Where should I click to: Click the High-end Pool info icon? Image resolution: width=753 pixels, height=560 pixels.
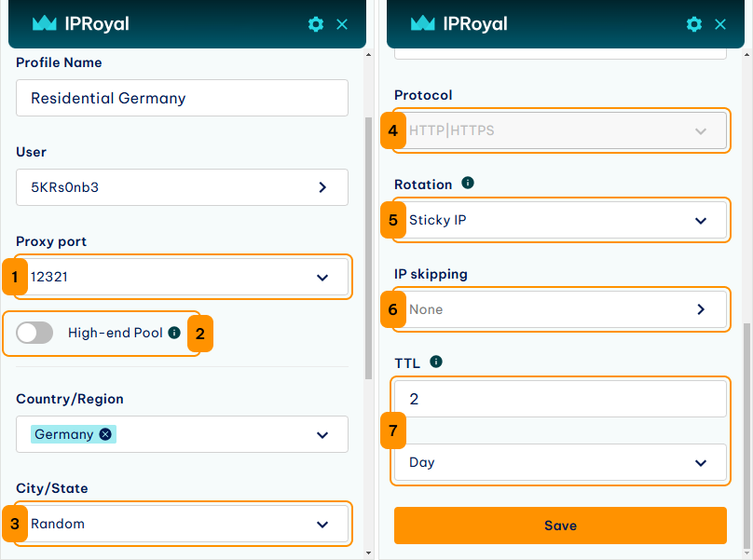tap(174, 333)
